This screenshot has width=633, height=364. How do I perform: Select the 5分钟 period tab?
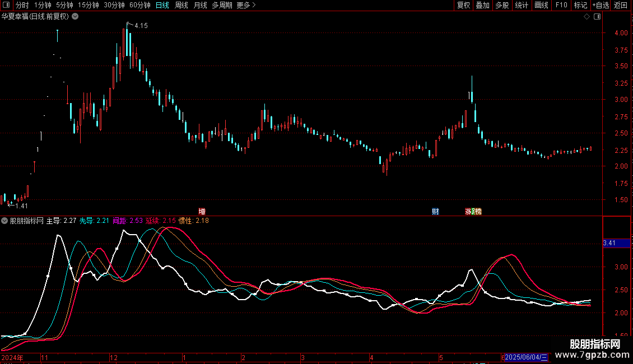[x=64, y=5]
